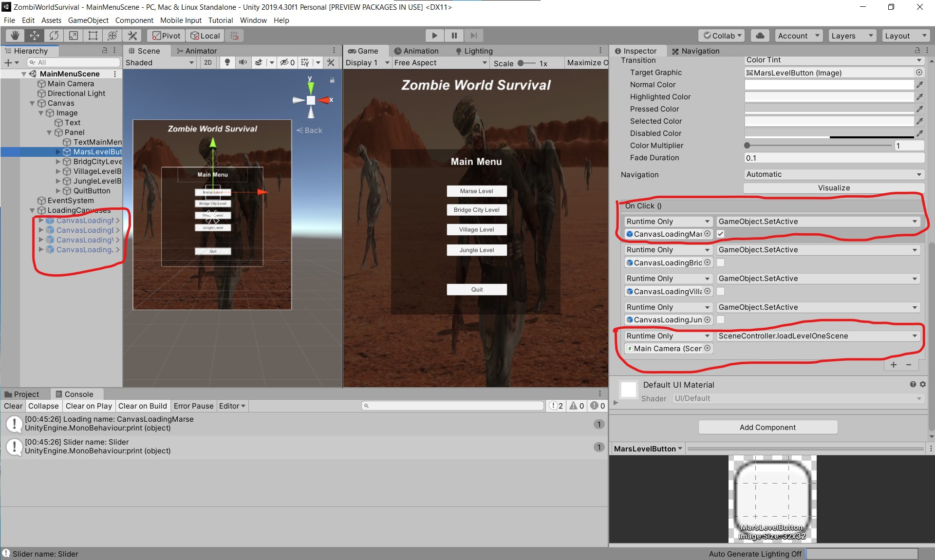935x560 pixels.
Task: Switch to the Lighting tab
Action: pos(474,51)
